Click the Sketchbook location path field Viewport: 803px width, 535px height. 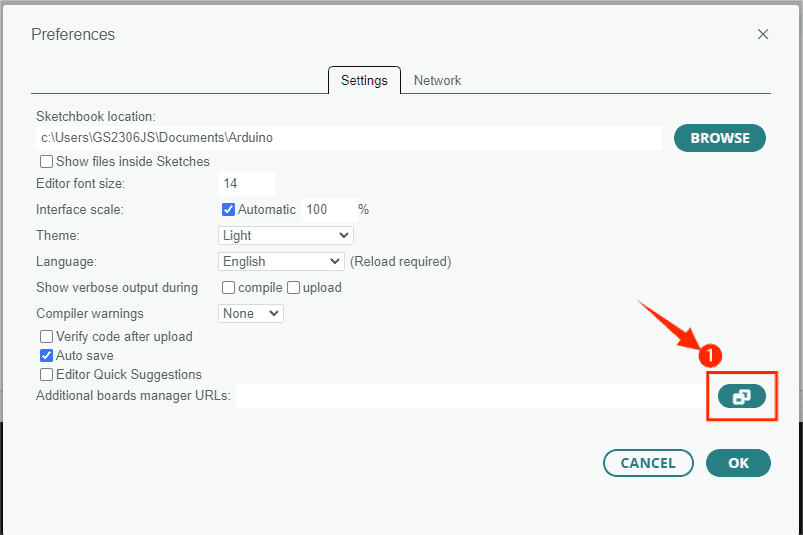[x=348, y=137]
